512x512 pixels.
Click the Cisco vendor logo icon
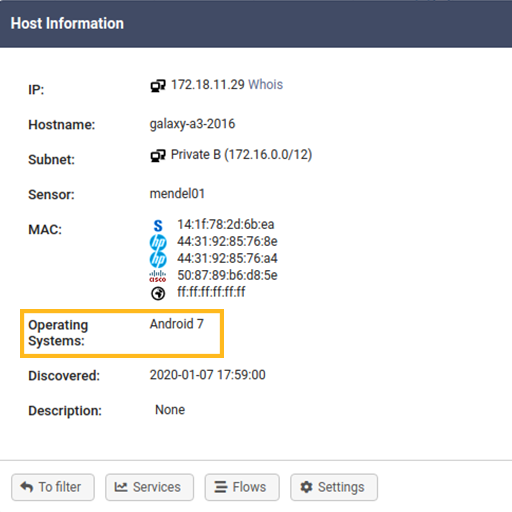[x=158, y=276]
